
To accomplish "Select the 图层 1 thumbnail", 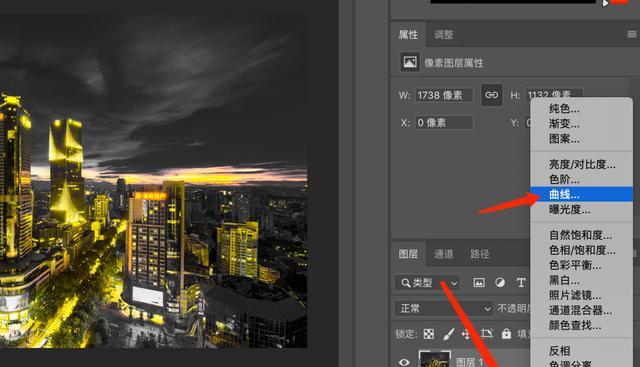I will 434,359.
